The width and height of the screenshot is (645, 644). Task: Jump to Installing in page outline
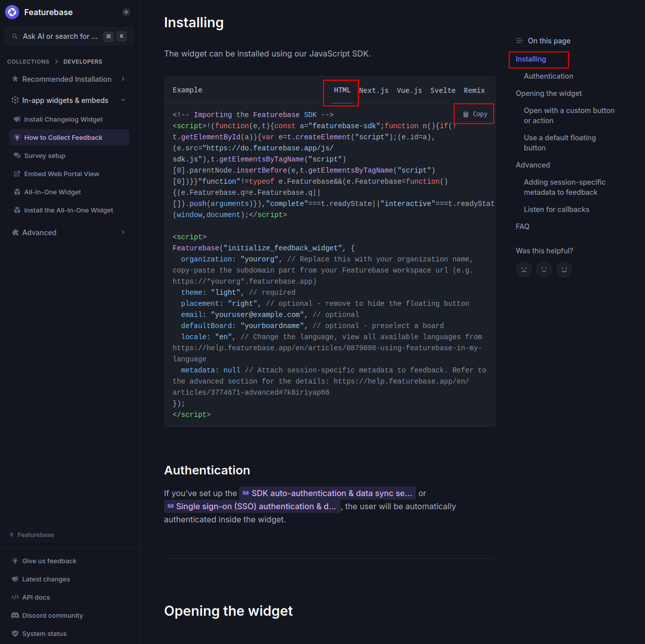tap(531, 59)
